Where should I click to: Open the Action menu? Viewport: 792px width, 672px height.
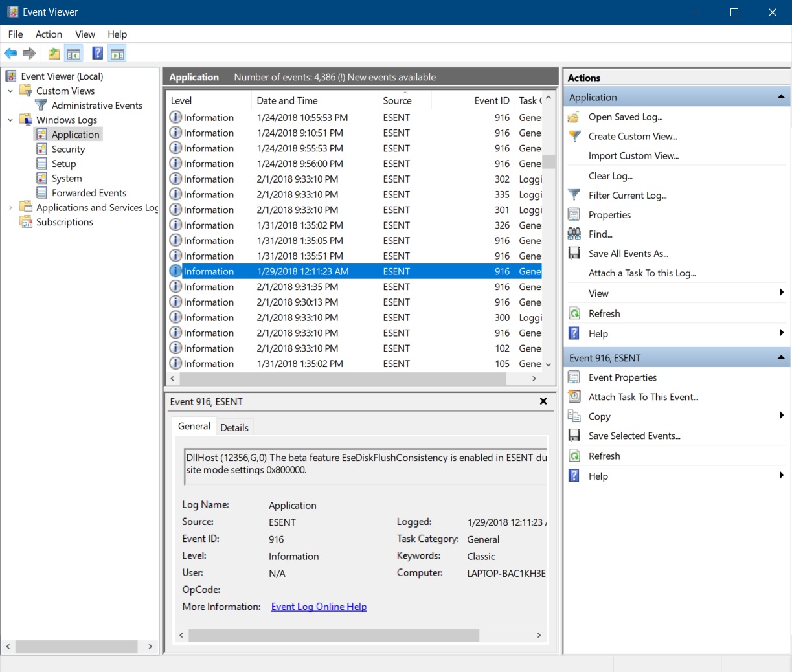click(x=49, y=34)
